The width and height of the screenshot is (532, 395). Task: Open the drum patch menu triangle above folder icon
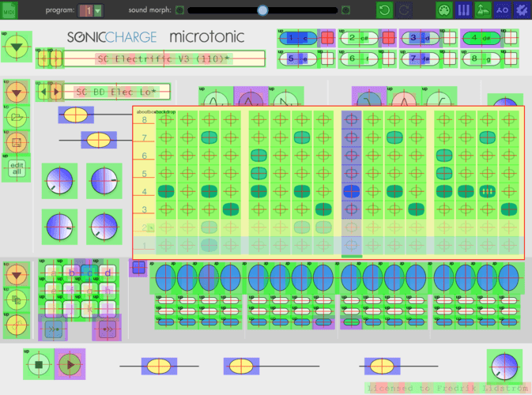[17, 92]
